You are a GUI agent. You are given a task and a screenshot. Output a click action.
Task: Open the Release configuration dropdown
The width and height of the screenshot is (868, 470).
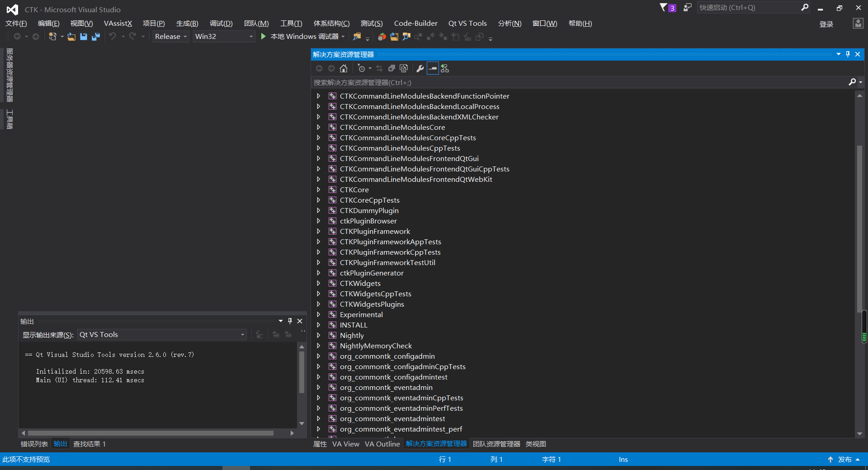[x=170, y=36]
